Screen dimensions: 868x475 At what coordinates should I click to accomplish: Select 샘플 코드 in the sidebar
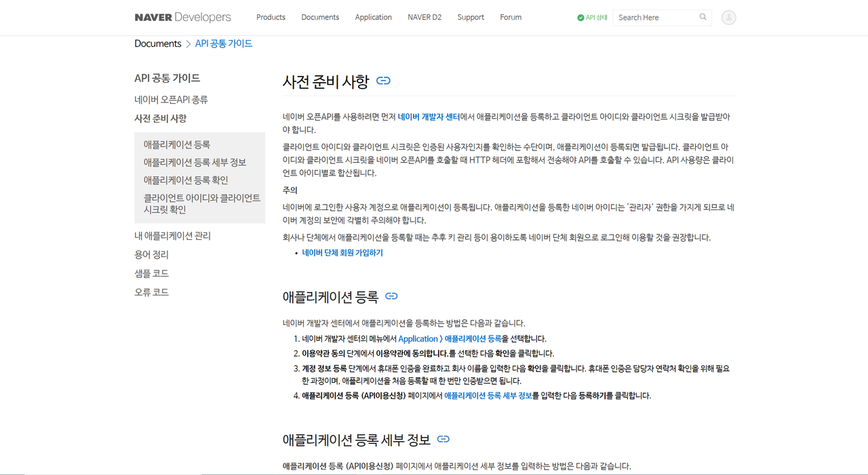151,274
